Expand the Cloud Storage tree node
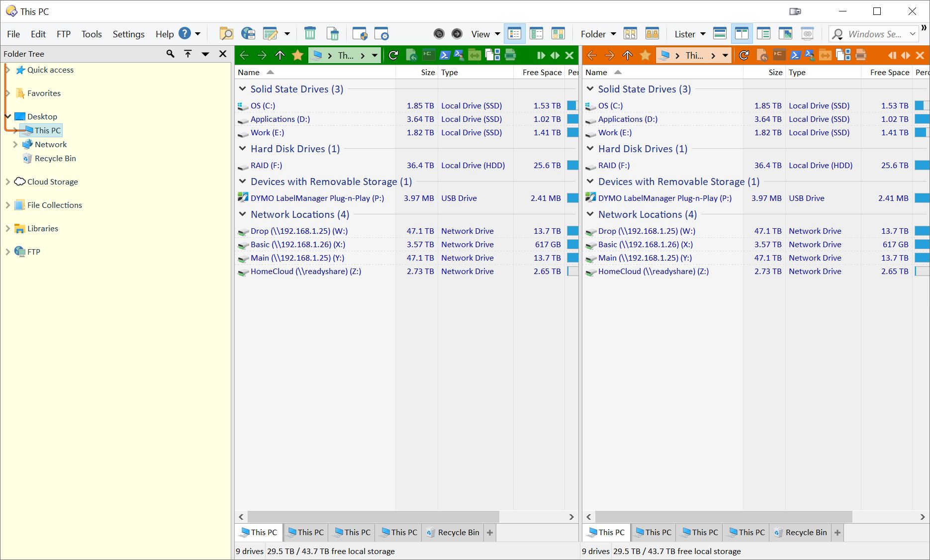930x560 pixels. pos(7,182)
